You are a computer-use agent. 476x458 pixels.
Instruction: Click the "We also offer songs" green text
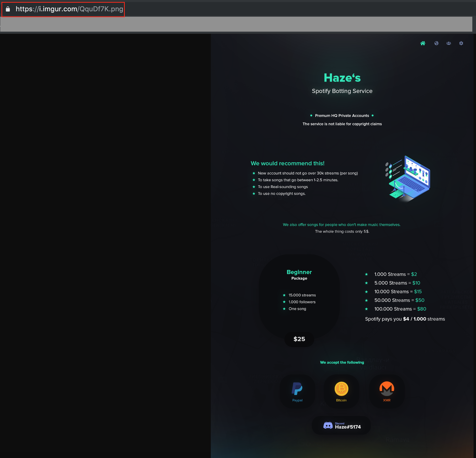[x=341, y=225]
